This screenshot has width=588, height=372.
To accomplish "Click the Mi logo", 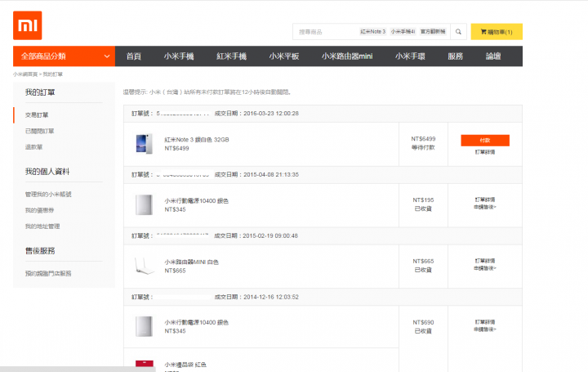I will pyautogui.click(x=28, y=25).
